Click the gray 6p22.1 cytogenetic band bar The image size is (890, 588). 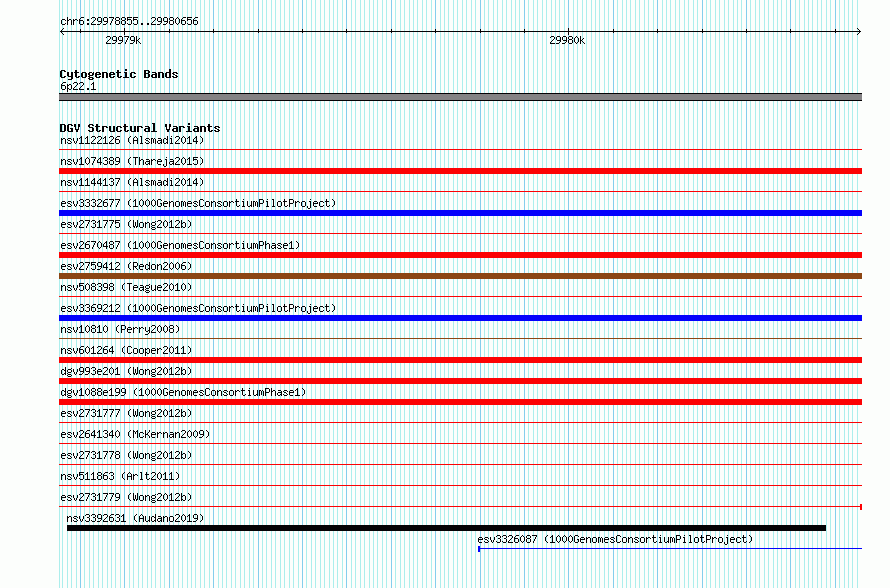click(460, 97)
